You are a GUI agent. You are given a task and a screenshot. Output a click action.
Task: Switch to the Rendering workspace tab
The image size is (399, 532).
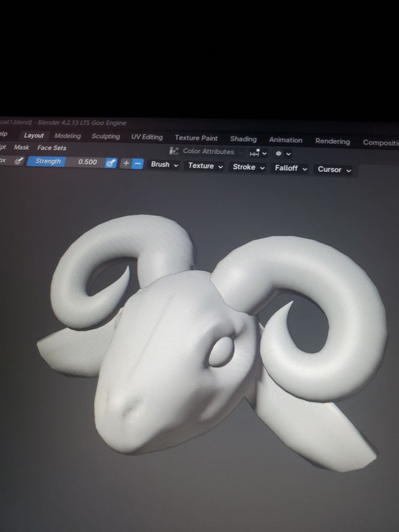[x=332, y=142]
